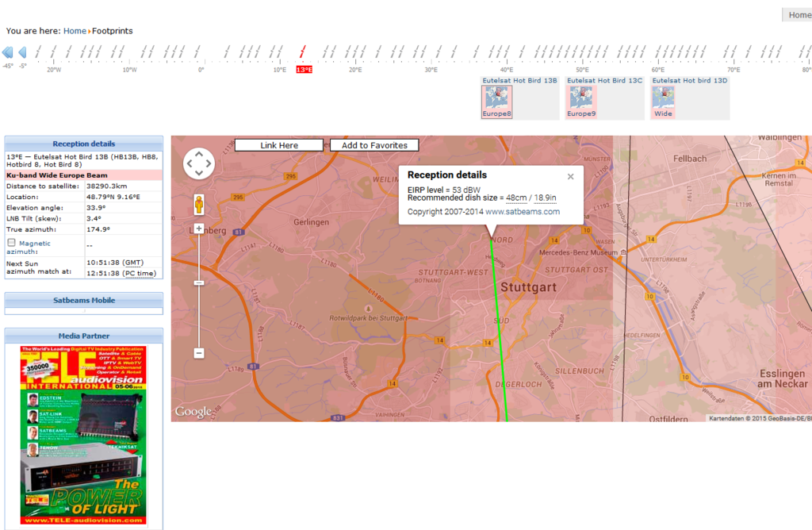Click the Stuttgart city label on map
812x530 pixels.
click(528, 287)
